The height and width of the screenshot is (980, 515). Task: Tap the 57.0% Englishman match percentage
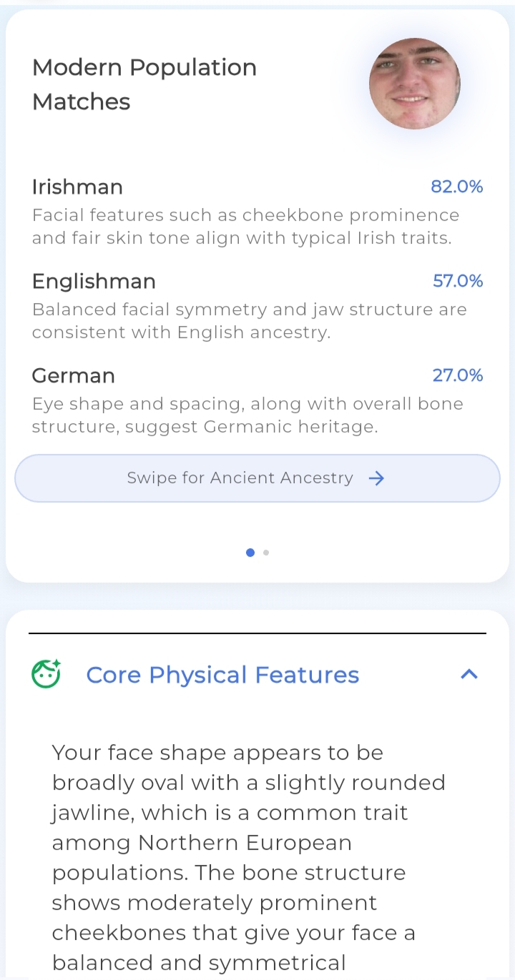click(x=458, y=282)
